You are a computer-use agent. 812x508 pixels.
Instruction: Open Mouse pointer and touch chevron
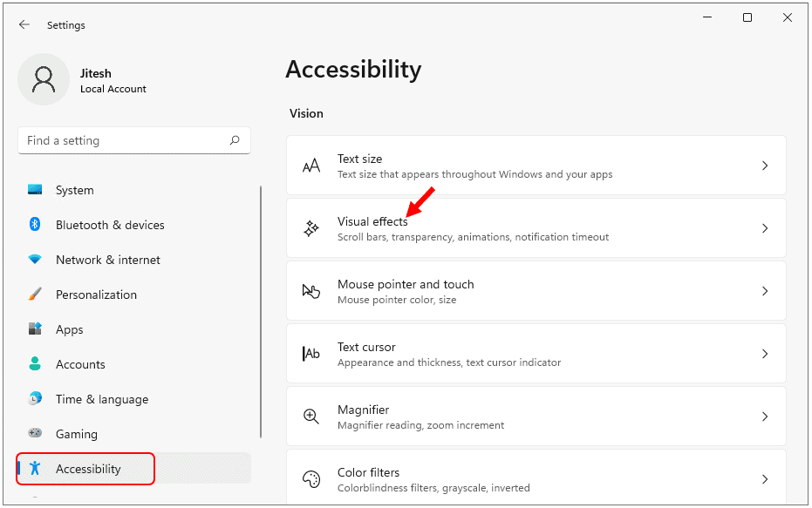(x=765, y=291)
